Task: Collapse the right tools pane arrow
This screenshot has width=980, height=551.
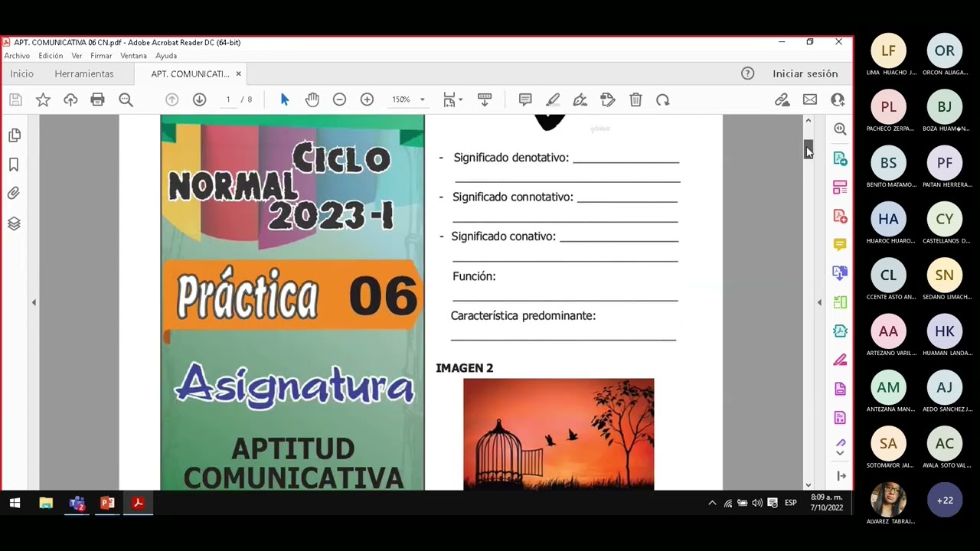Action: click(x=819, y=302)
